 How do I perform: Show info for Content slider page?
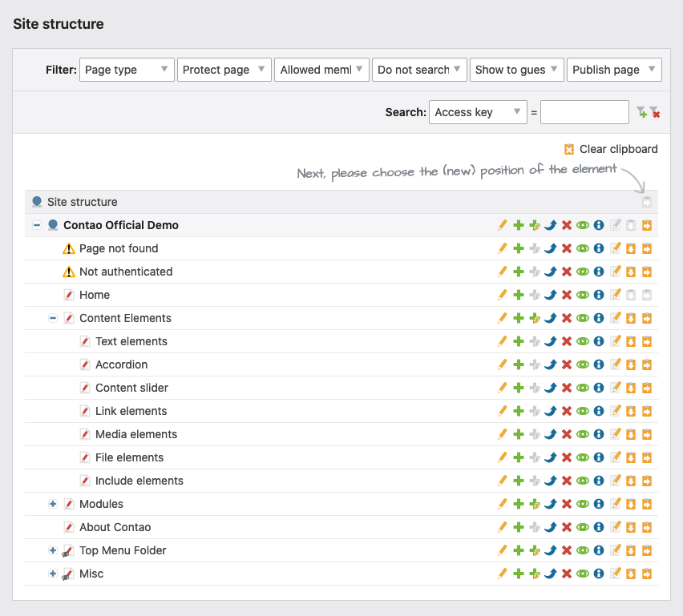(x=599, y=388)
